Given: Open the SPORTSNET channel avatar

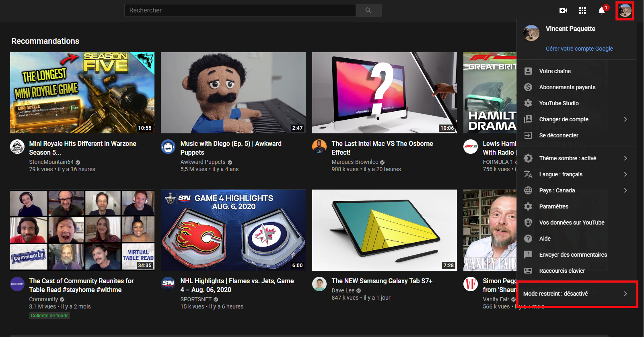Looking at the screenshot, I should coord(168,284).
